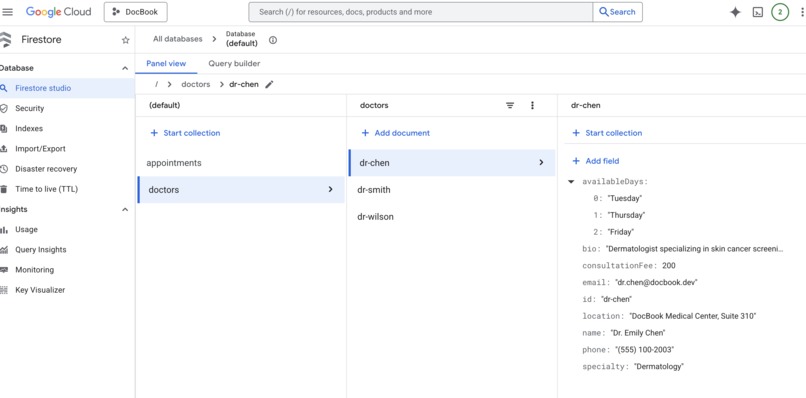Click the email value dr.chen@docbook.dev
This screenshot has width=806, height=398.
pyautogui.click(x=656, y=282)
